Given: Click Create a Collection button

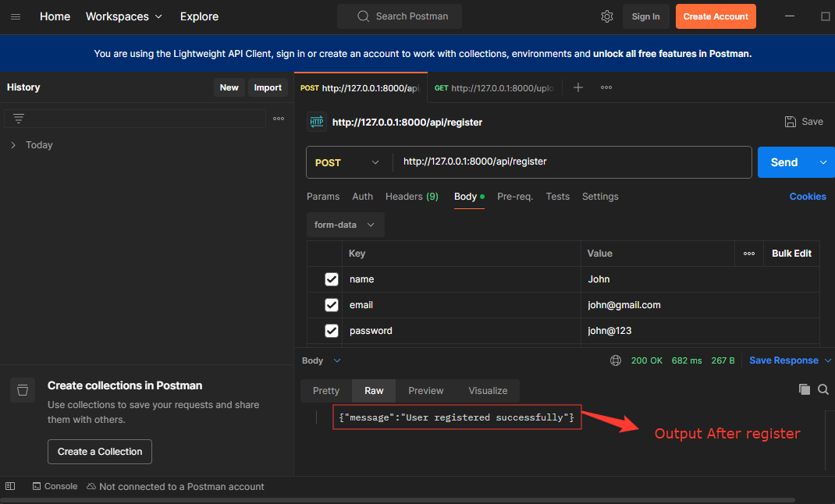Looking at the screenshot, I should pos(100,452).
